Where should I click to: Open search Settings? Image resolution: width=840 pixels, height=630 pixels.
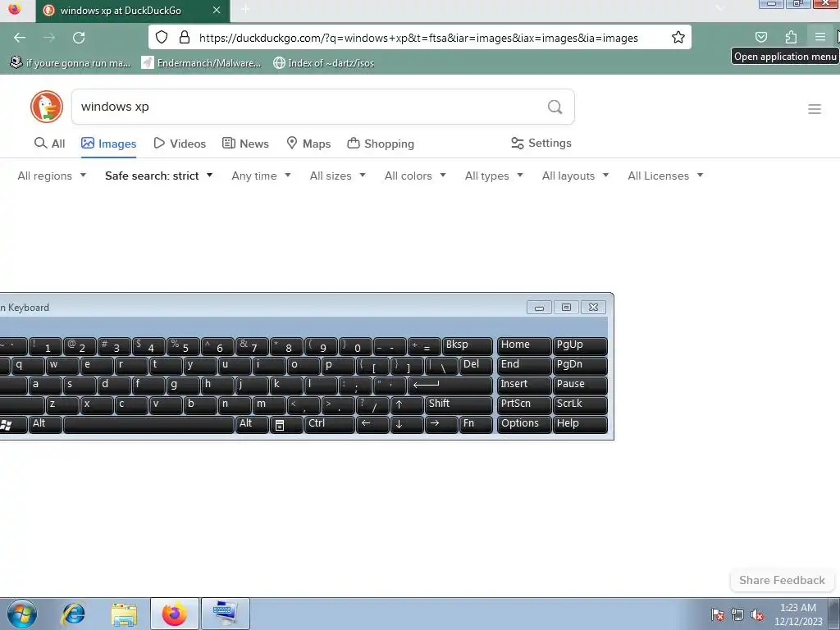pos(541,143)
